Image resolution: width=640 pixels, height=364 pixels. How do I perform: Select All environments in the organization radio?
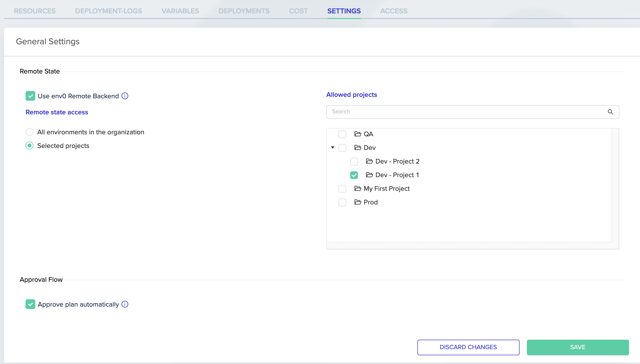(29, 132)
